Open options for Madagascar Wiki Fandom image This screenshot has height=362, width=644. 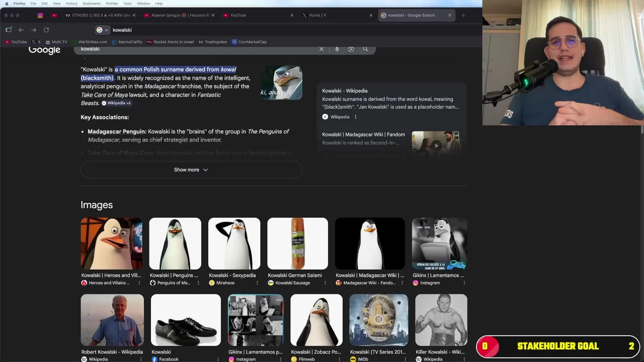pyautogui.click(x=401, y=283)
